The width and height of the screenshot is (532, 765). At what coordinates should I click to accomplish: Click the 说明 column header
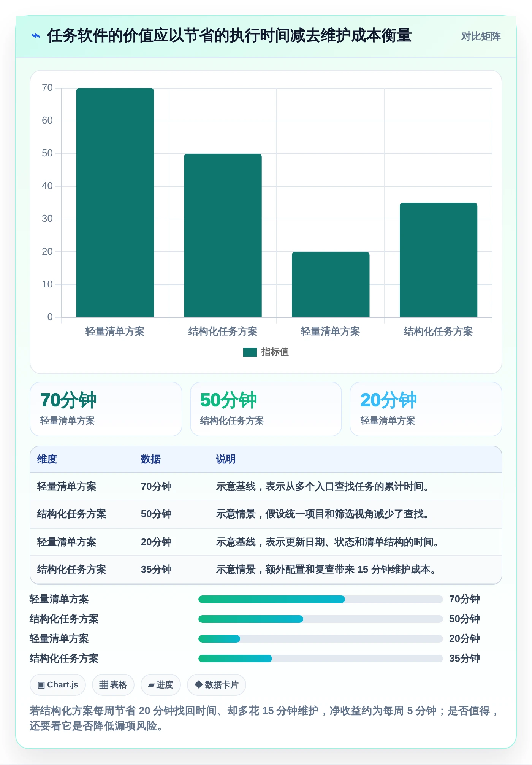[226, 459]
